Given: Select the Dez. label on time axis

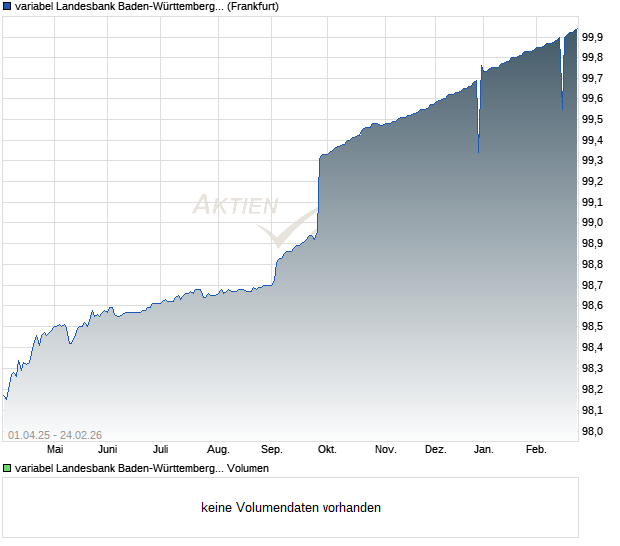Looking at the screenshot, I should pyautogui.click(x=436, y=450).
